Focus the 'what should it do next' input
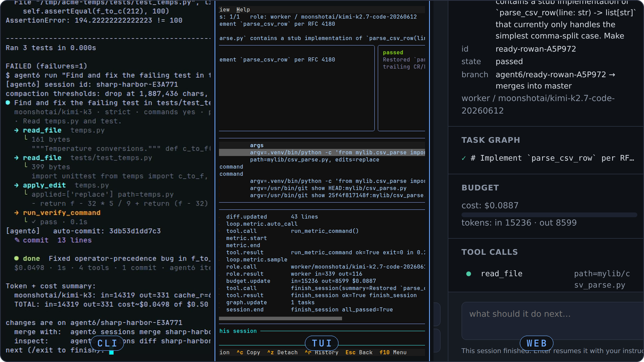 point(553,321)
